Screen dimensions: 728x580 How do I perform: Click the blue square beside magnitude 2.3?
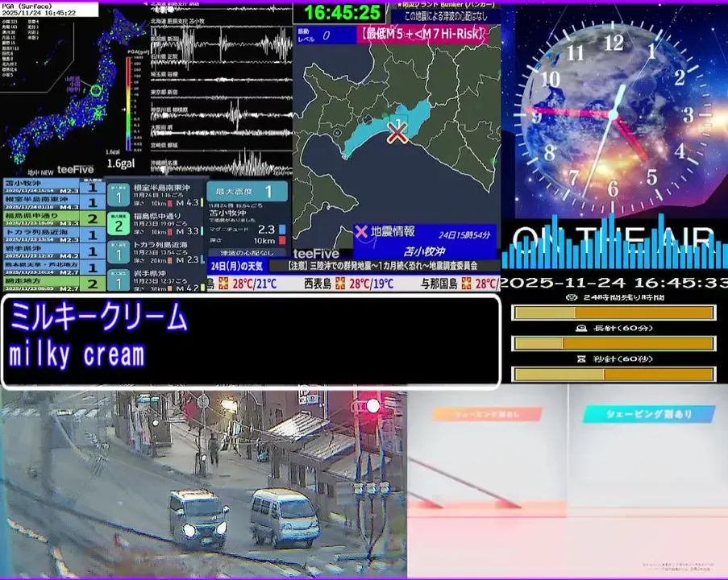pyautogui.click(x=282, y=230)
